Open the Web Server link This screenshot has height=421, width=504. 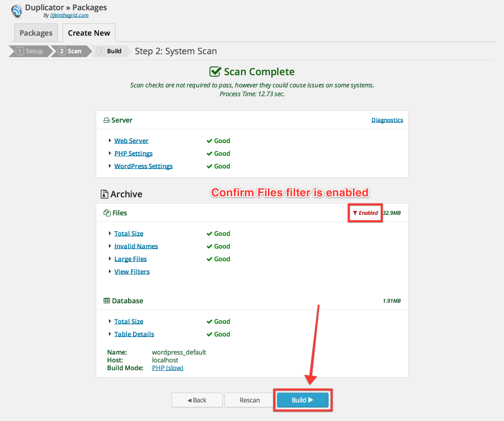click(x=131, y=141)
